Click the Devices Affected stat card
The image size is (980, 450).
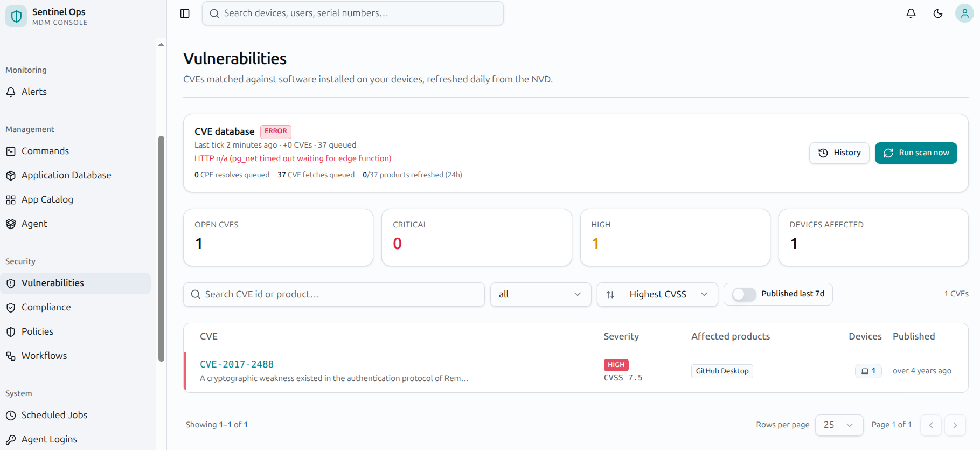pyautogui.click(x=873, y=237)
